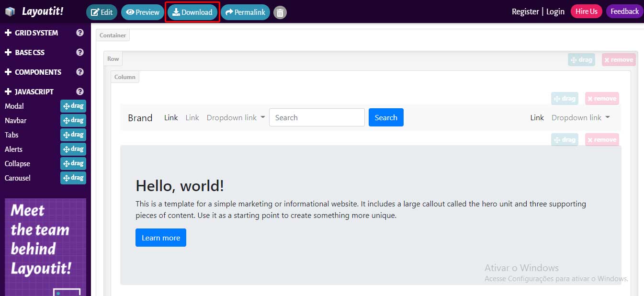
Task: Click the Login link at top right
Action: (x=555, y=11)
